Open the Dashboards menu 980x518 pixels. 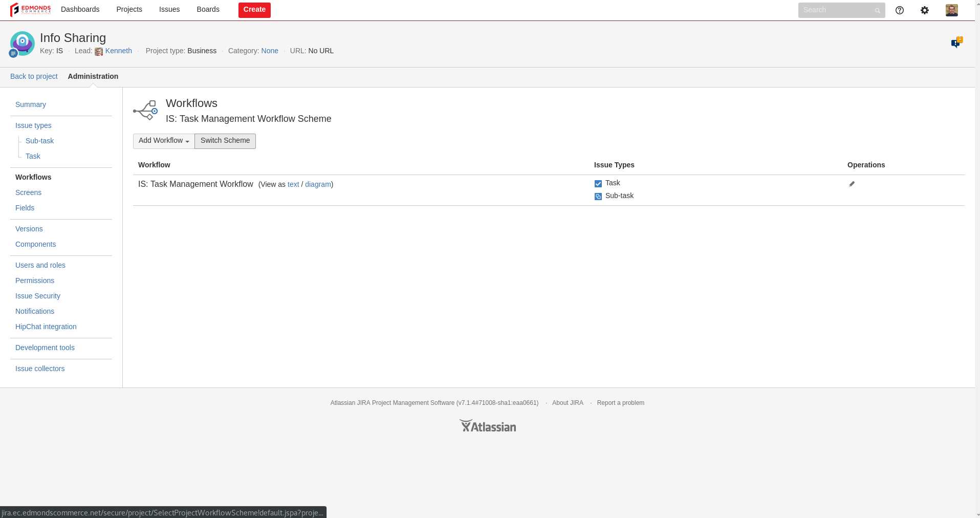point(80,10)
